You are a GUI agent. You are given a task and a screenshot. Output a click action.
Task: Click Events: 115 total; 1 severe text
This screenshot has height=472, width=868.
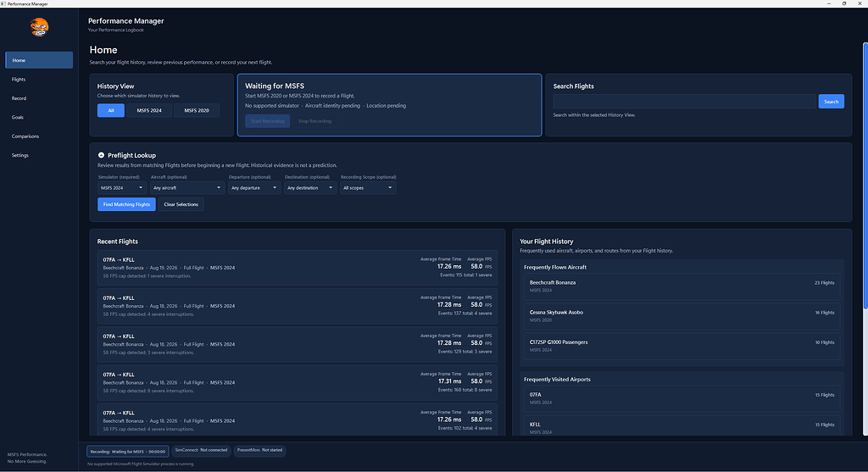465,275
